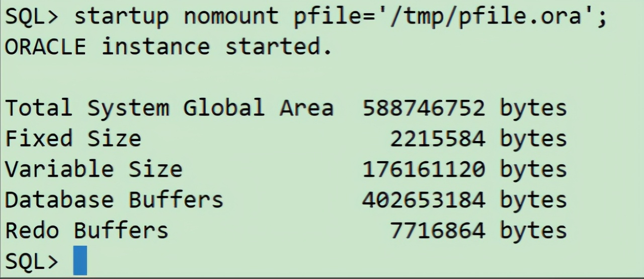Screen dimensions: 644x279
Task: Click the "Variable Size" label
Action: [x=94, y=169]
